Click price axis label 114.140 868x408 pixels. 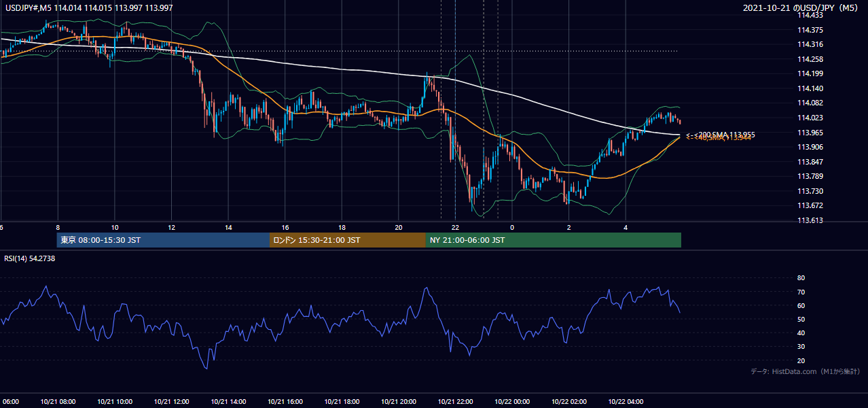click(810, 88)
